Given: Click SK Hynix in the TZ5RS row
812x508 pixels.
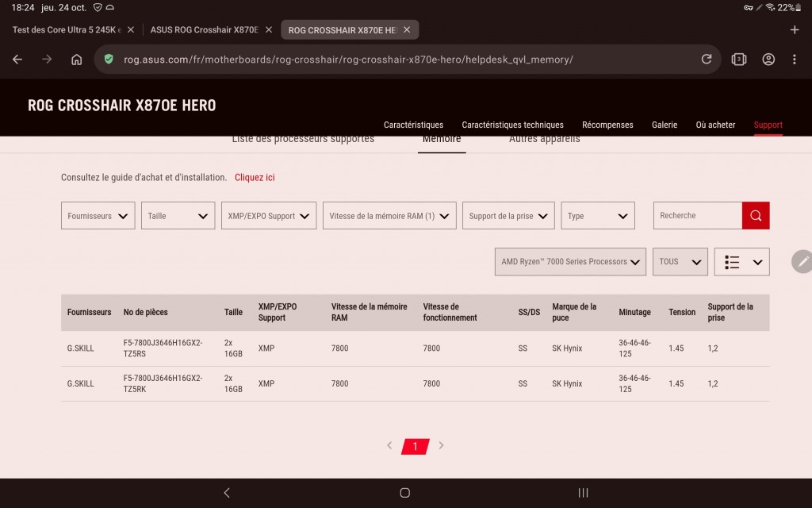Looking at the screenshot, I should point(567,348).
